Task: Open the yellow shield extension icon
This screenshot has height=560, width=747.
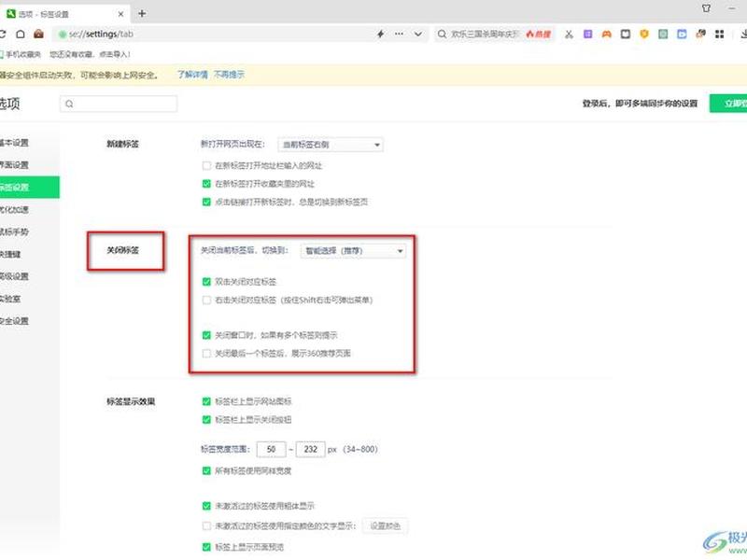Action: (x=644, y=34)
